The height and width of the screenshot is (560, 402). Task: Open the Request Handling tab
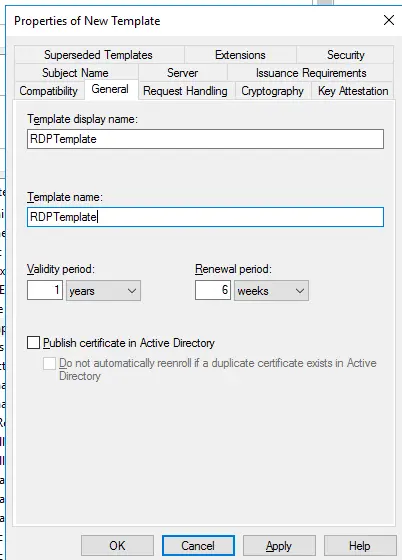(185, 91)
